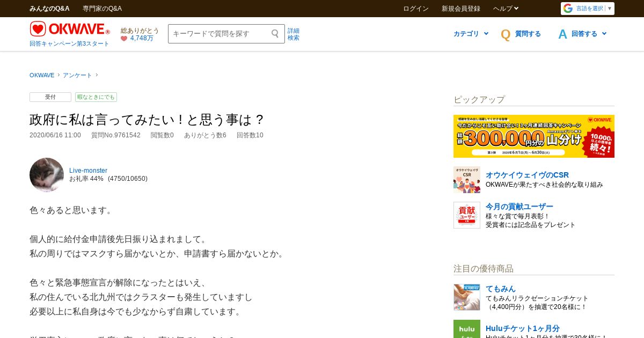Open the 今月の貢献ユーザー badge thumbnail

coord(467,215)
